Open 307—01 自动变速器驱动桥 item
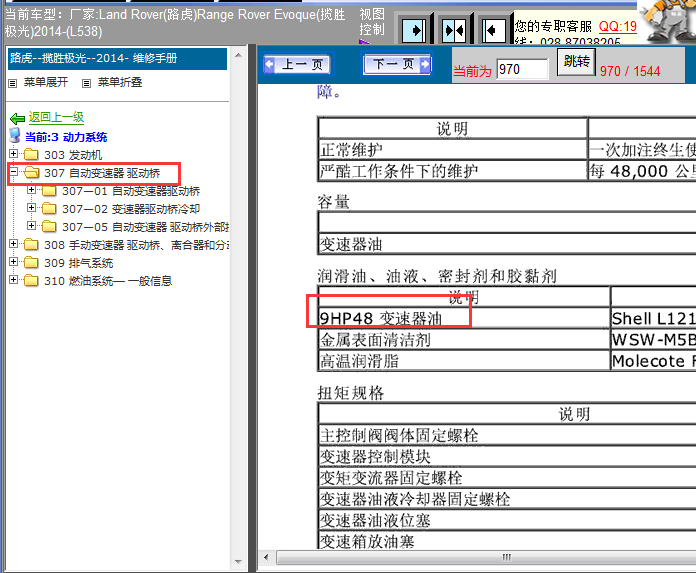The image size is (696, 573). tap(131, 191)
